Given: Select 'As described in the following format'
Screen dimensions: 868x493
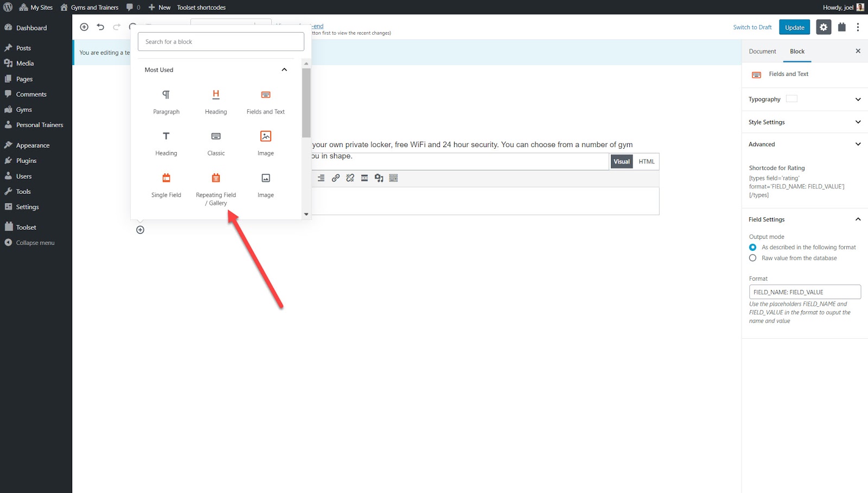Looking at the screenshot, I should pyautogui.click(x=752, y=248).
